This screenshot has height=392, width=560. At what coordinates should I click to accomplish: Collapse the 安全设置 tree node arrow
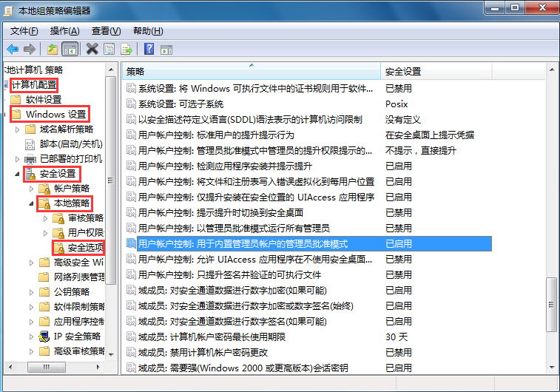17,175
